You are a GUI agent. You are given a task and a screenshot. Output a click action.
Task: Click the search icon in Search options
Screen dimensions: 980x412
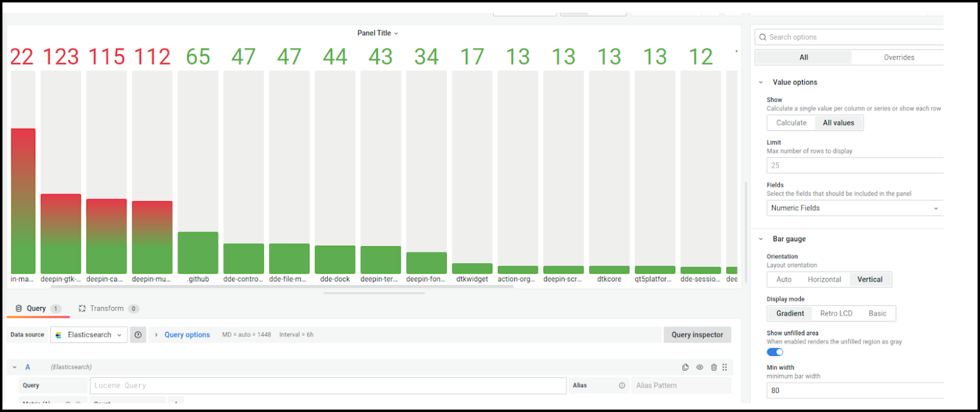tap(763, 37)
